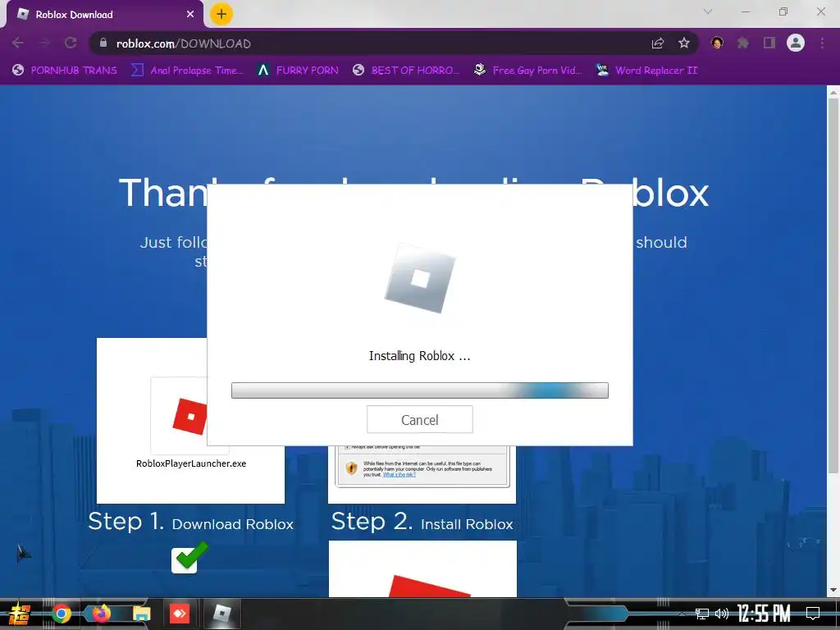The height and width of the screenshot is (630, 840).
Task: Cancel the Roblox installation
Action: point(419,419)
